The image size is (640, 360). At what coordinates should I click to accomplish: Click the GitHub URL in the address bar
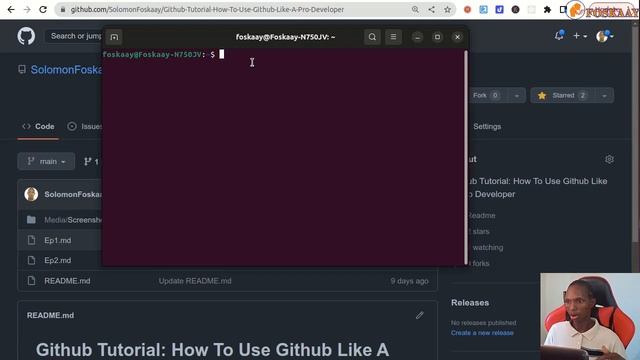[x=207, y=9]
